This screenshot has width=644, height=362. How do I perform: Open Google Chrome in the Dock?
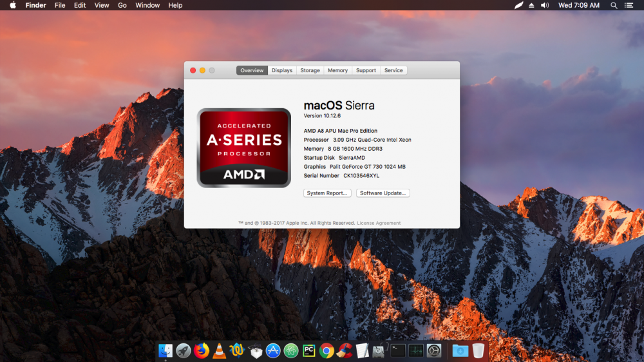click(327, 350)
